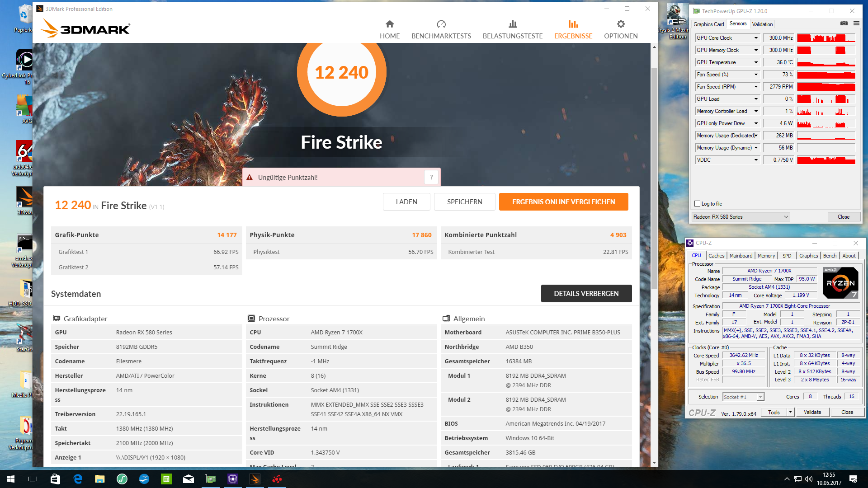Viewport: 868px width, 488px height.
Task: Open the Radeon RX 580 Series selector
Action: 741,217
